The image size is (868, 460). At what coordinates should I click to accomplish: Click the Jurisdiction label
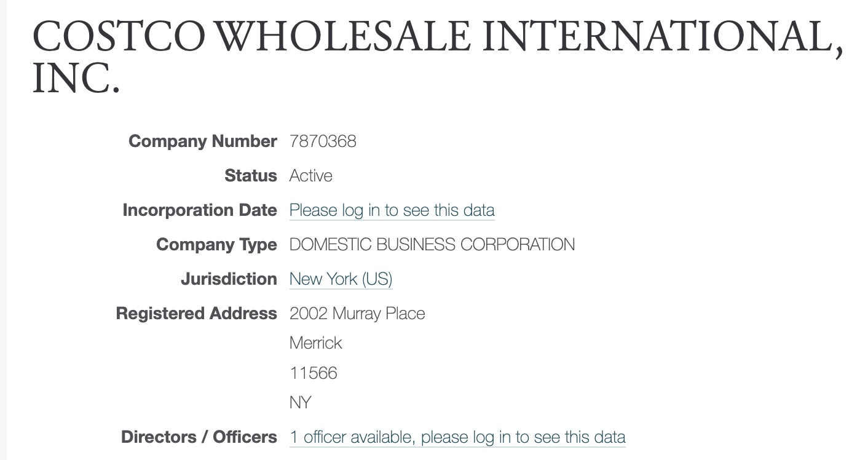pos(228,279)
